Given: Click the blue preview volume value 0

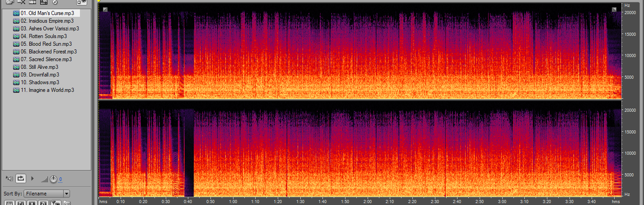Looking at the screenshot, I should [x=60, y=179].
